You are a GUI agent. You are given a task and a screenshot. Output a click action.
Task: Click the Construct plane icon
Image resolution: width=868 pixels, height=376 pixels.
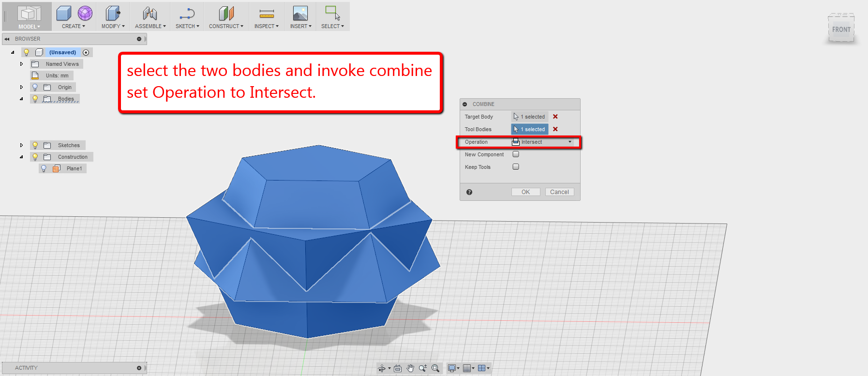[x=226, y=14]
